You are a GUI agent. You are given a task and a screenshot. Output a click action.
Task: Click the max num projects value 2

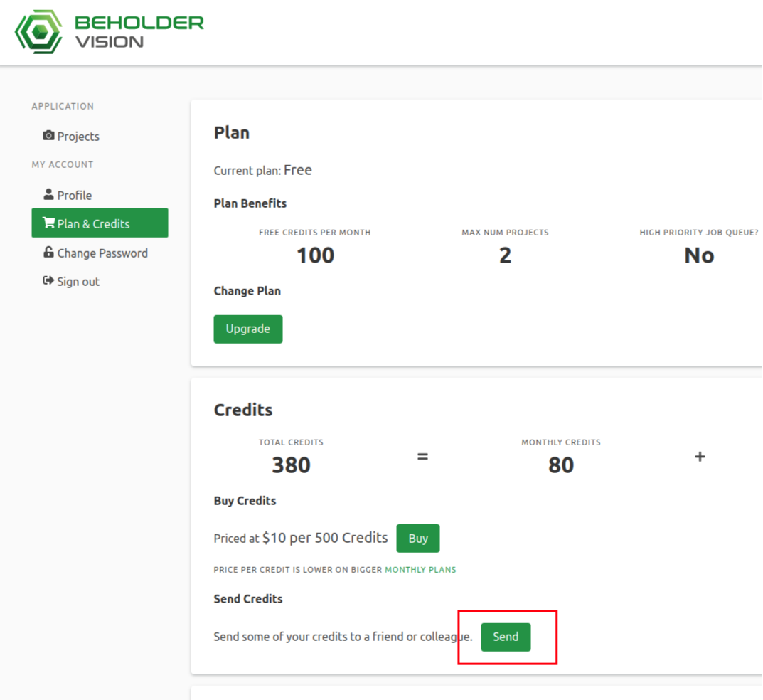505,255
